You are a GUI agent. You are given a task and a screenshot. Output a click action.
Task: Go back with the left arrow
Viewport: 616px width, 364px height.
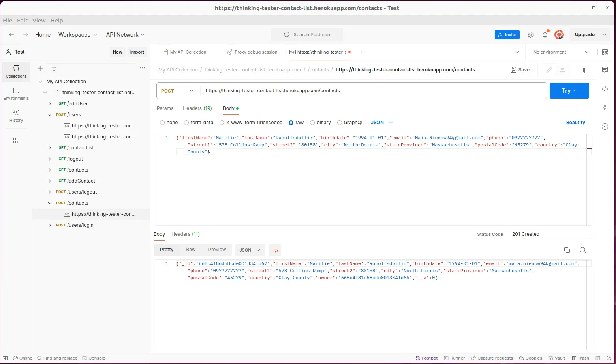[11, 35]
